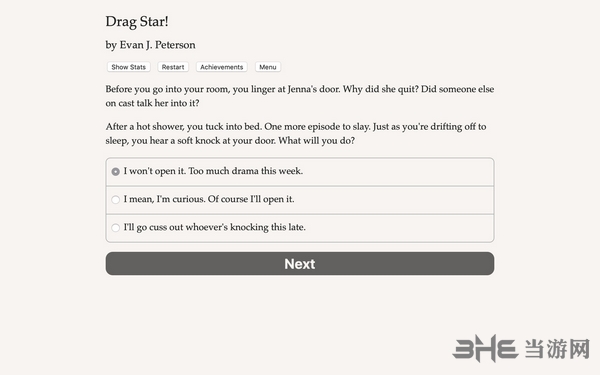The image size is (600, 375).
Task: Open the game Menu button
Action: coord(268,67)
